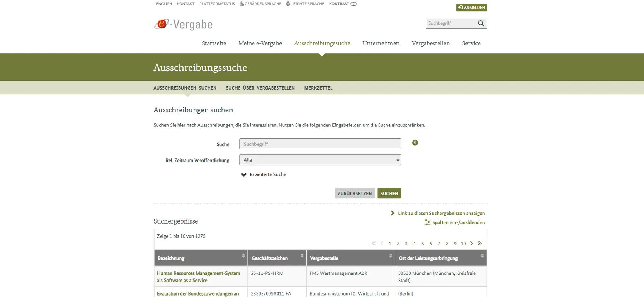Sort by the Bezeichnung column arrows
The width and height of the screenshot is (644, 297).
tap(243, 256)
